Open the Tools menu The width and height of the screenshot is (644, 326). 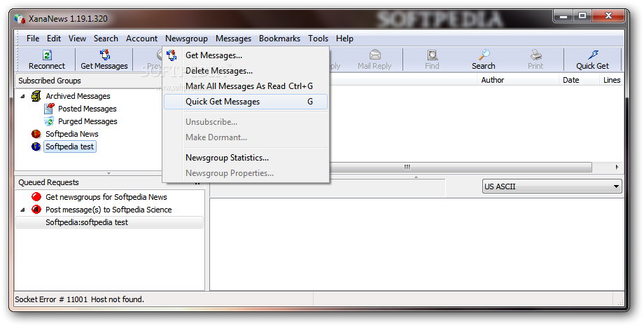(318, 39)
